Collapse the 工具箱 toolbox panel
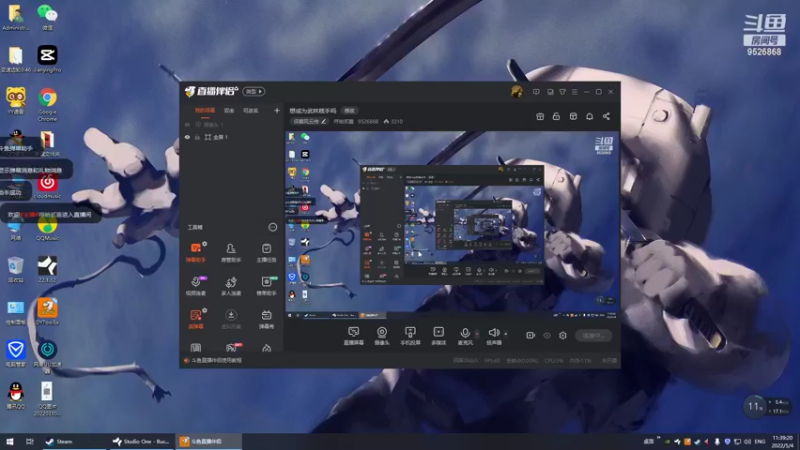This screenshot has height=450, width=800. pos(273,227)
